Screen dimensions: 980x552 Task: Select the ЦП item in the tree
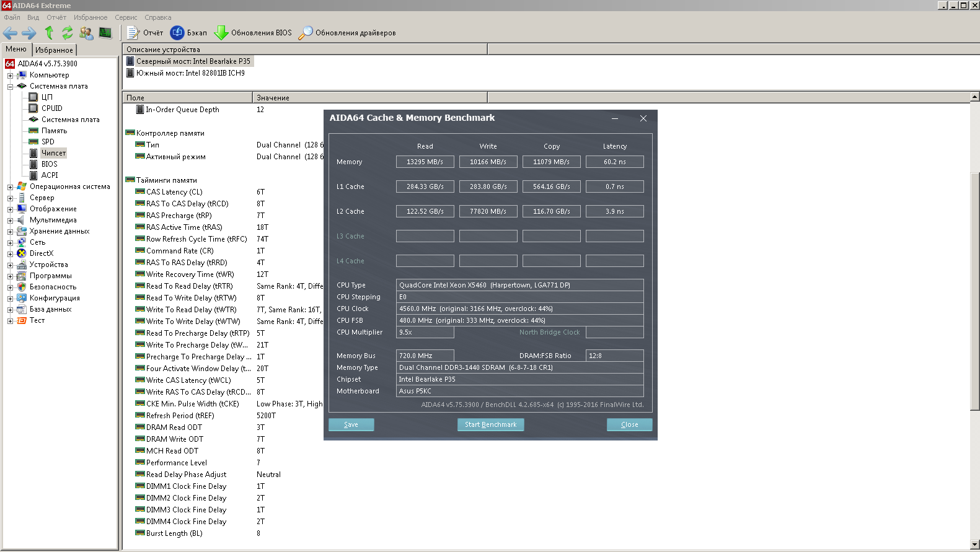click(46, 97)
